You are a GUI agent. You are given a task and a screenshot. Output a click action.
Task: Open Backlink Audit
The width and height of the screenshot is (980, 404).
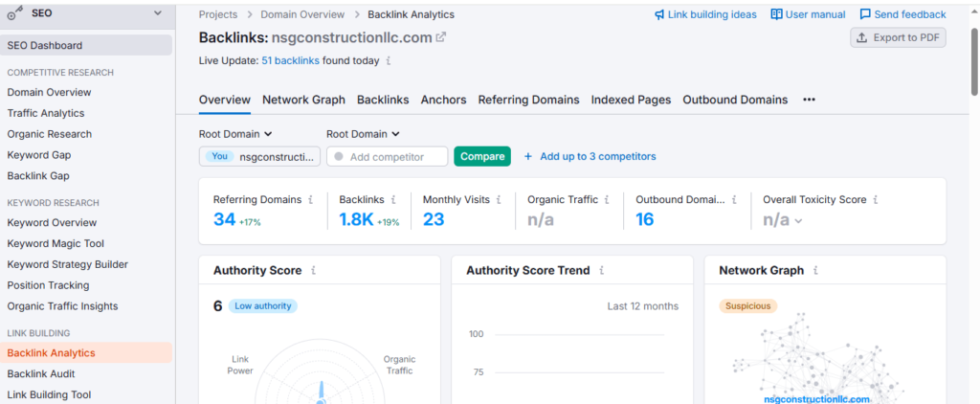(41, 374)
